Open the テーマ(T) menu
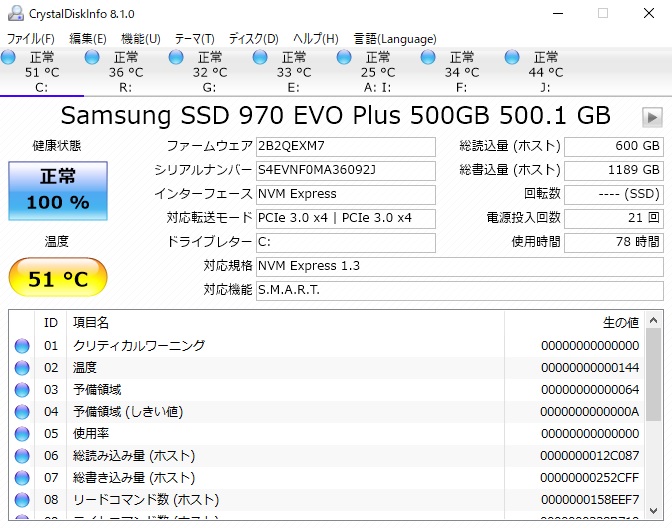Image resolution: width=672 pixels, height=528 pixels. pos(195,39)
